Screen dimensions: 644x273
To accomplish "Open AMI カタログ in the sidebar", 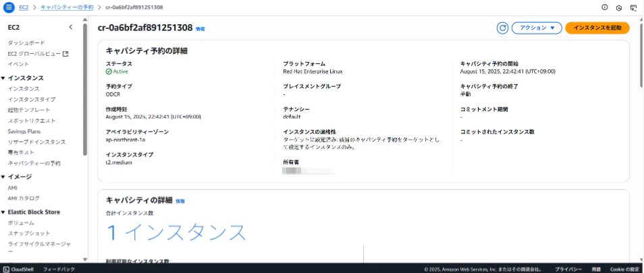I will pyautogui.click(x=24, y=198).
